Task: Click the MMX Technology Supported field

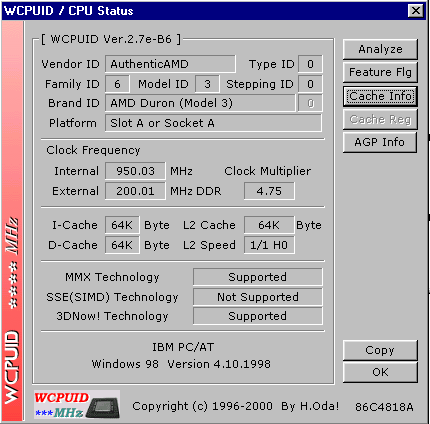Action: pos(258,277)
